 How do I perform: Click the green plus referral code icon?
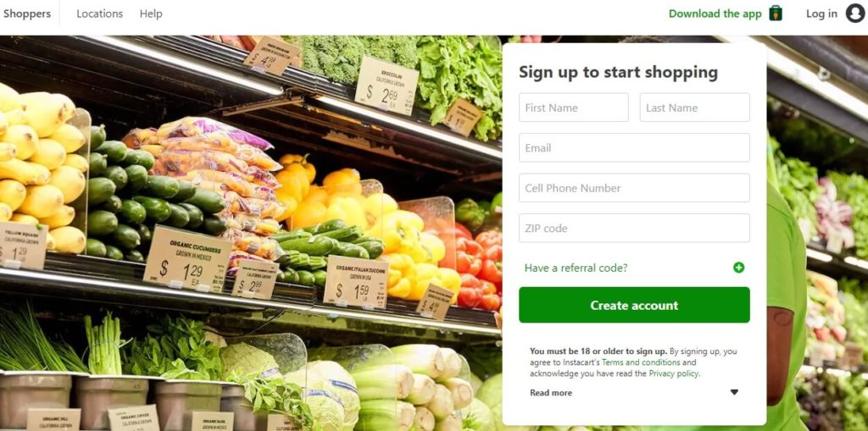click(738, 268)
